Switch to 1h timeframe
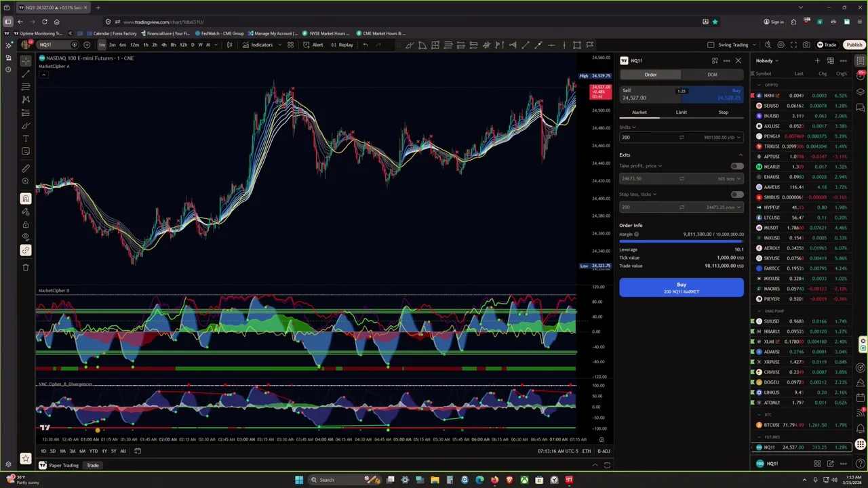Screen dimensions: 868x488 [145, 45]
